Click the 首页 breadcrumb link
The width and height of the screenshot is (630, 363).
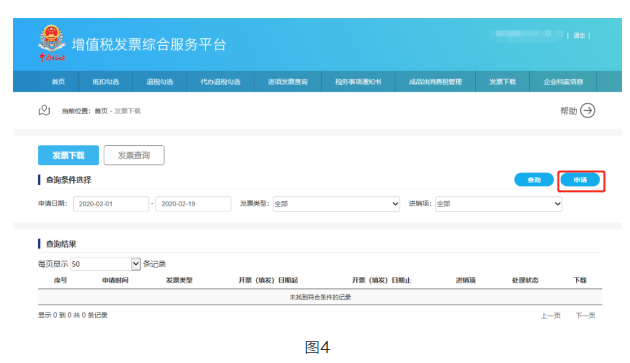101,111
